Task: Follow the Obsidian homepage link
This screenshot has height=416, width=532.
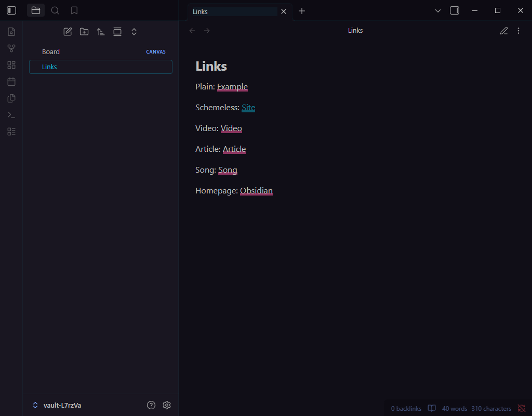Action: coord(256,191)
